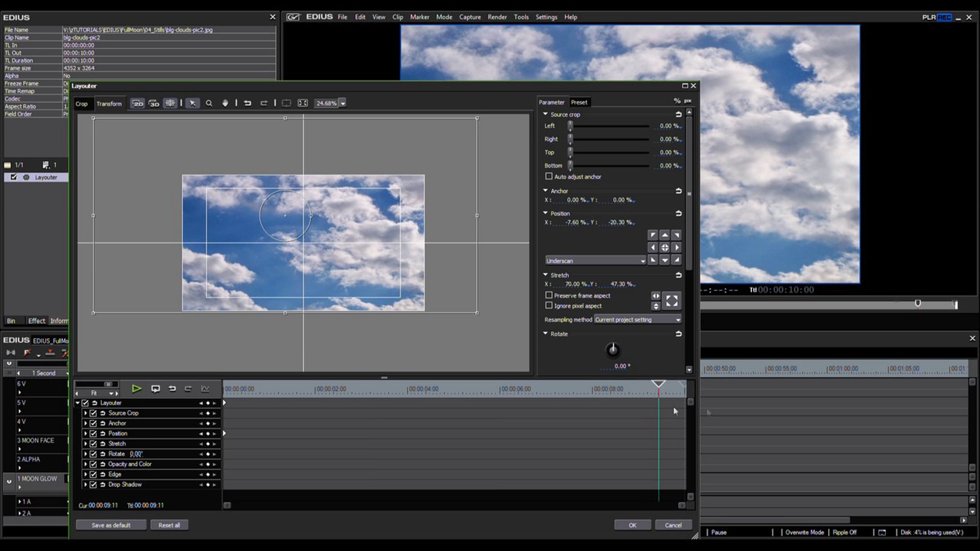Toggle the guide display icon in the Layouter toolbar
The width and height of the screenshot is (980, 551).
point(170,103)
